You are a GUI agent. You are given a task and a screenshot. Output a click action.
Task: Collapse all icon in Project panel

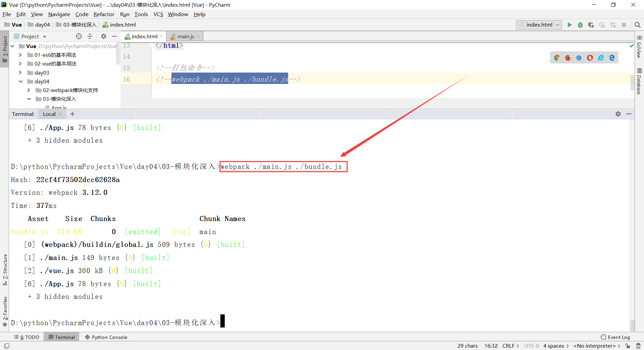pyautogui.click(x=90, y=36)
